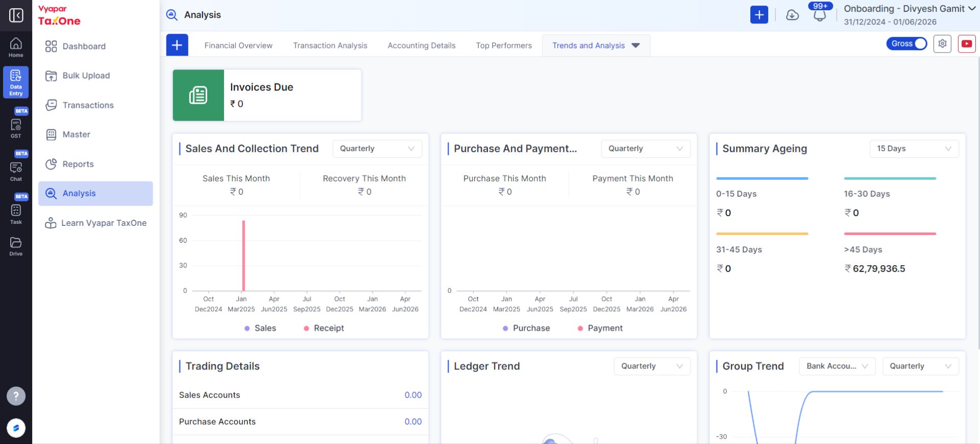Collapse the sidebar with the top-left panel icon
The width and height of the screenshot is (980, 444).
tap(16, 15)
